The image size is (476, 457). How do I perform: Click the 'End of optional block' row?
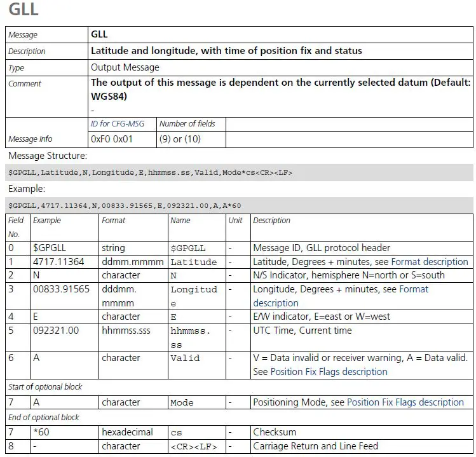[239, 418]
